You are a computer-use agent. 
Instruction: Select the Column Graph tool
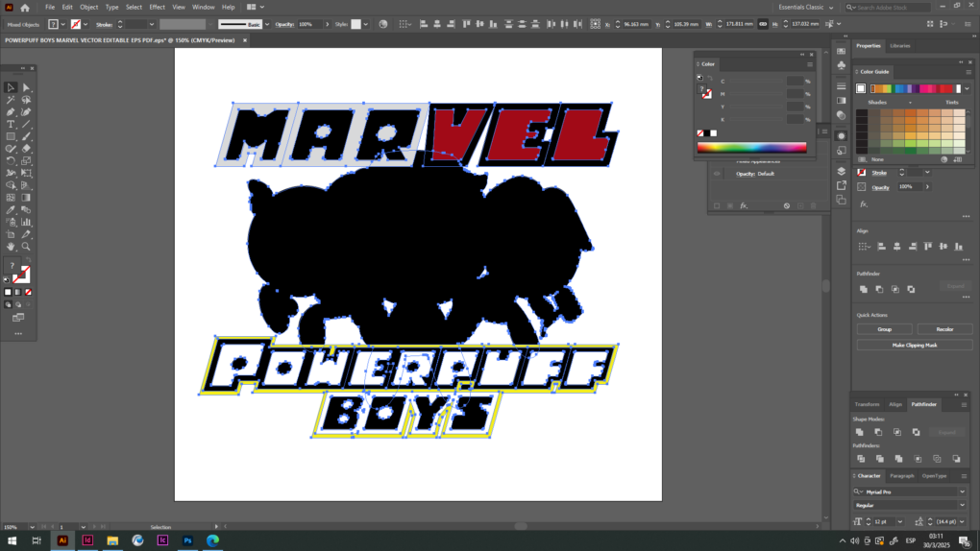26,222
